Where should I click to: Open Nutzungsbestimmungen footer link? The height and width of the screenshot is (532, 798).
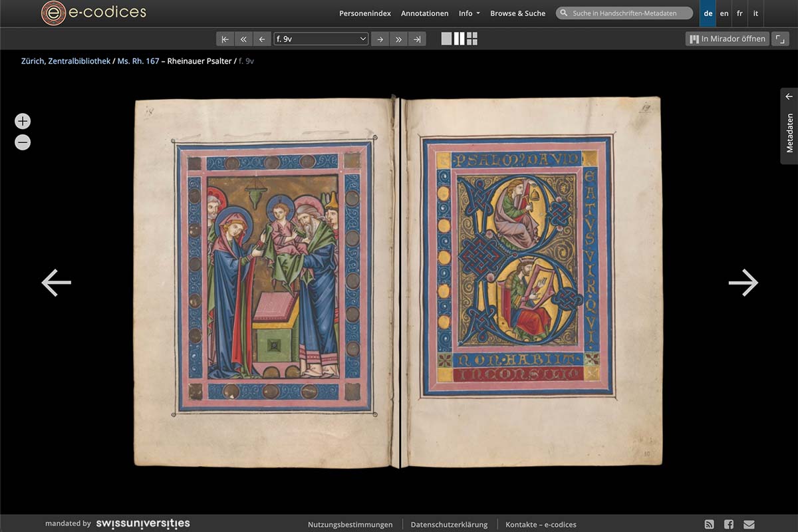(x=350, y=525)
